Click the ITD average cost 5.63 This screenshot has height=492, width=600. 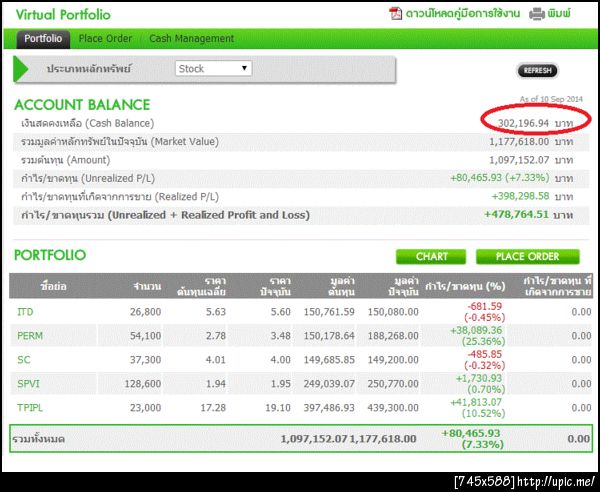(216, 312)
